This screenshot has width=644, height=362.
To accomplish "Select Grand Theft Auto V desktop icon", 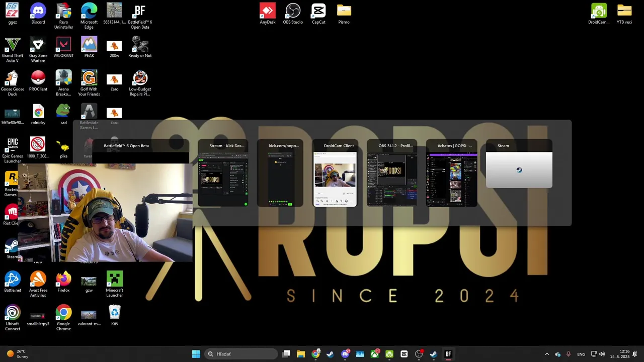I will coord(13,50).
